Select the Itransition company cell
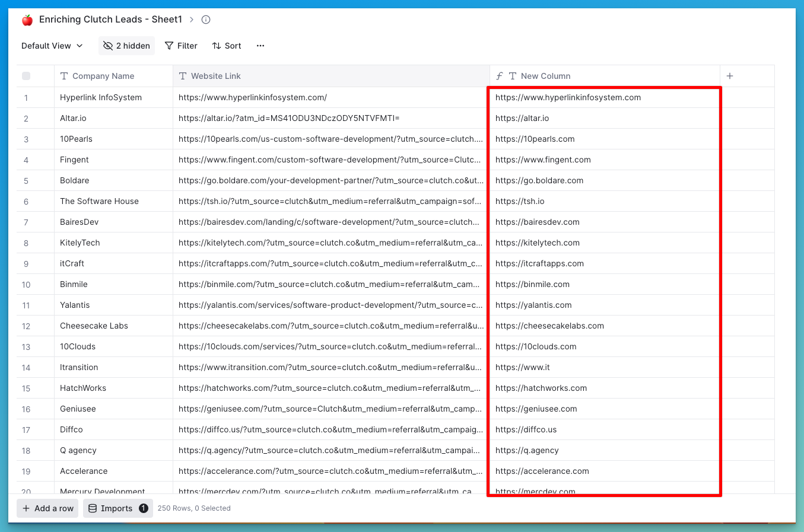 pyautogui.click(x=113, y=367)
